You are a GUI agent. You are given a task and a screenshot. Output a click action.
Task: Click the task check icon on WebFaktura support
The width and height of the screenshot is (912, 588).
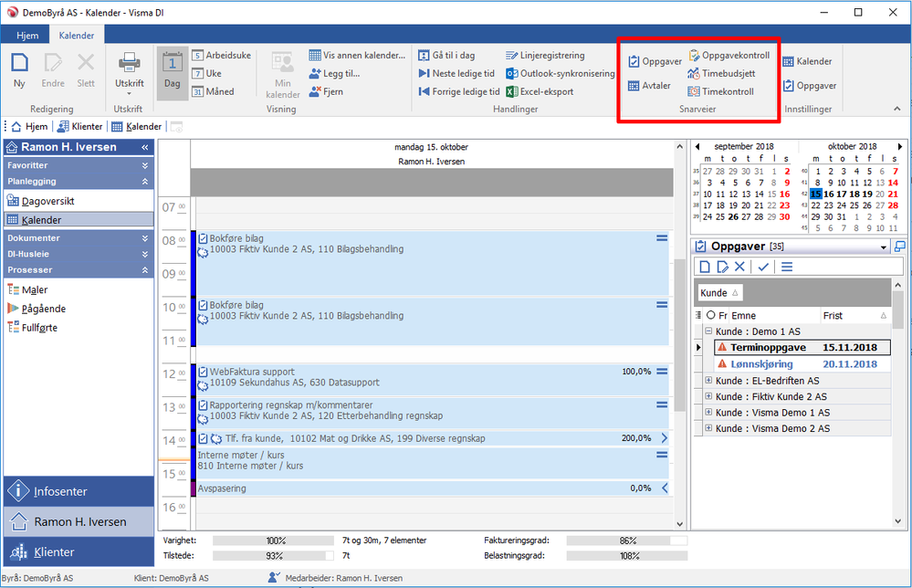203,372
